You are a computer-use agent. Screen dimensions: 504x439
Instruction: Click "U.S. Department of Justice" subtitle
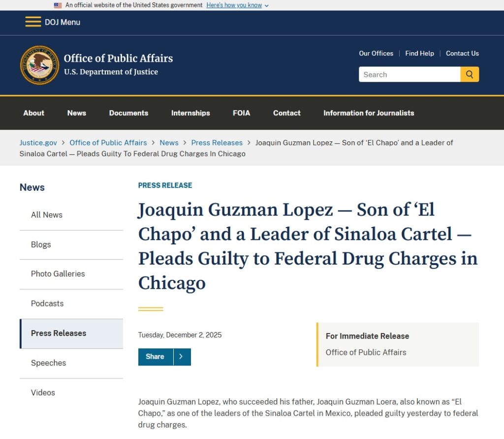111,72
